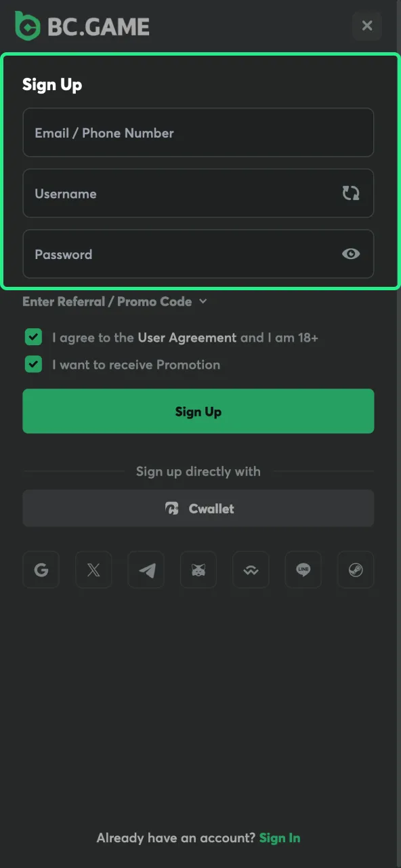Disable receiving promotions

click(33, 364)
